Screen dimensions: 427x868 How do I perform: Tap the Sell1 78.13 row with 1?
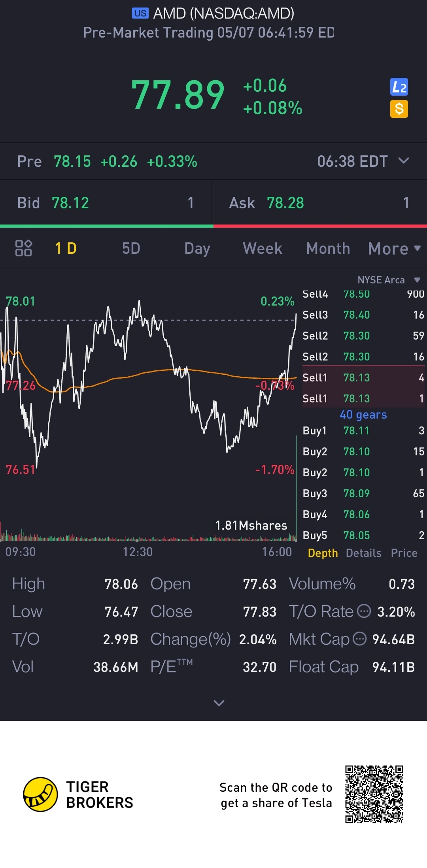point(363,398)
